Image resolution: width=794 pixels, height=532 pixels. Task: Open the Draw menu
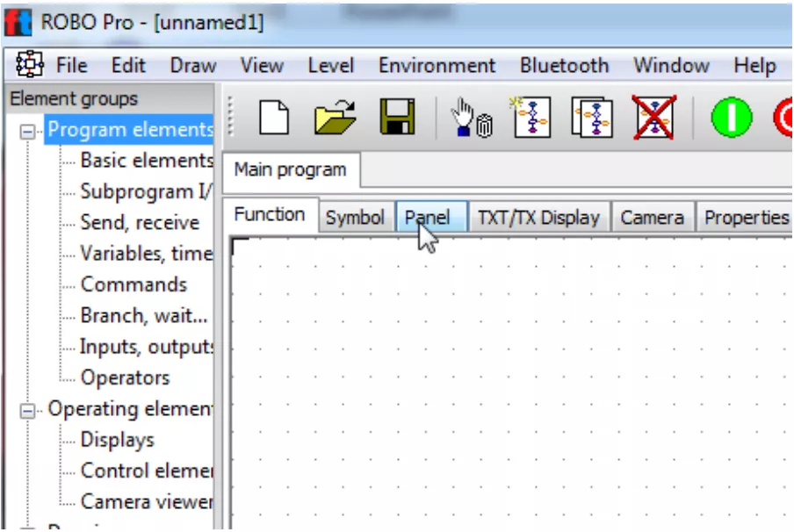click(x=193, y=65)
